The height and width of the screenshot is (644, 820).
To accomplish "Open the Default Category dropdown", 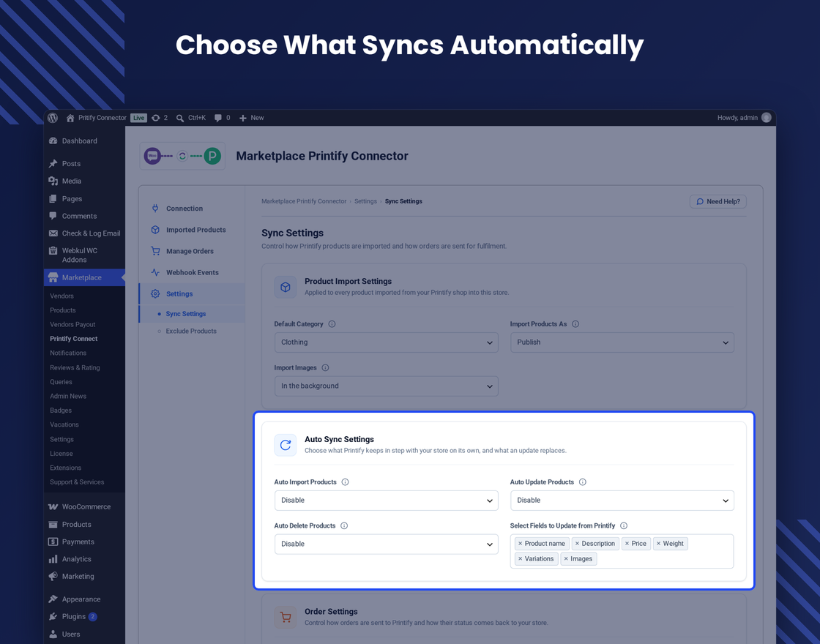I will [x=387, y=342].
